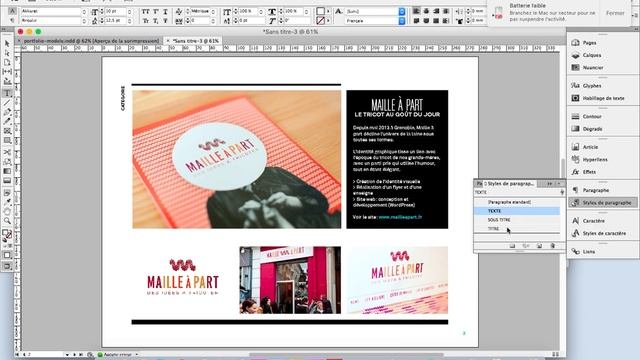Select the Rectangle Frame tool

point(7,131)
